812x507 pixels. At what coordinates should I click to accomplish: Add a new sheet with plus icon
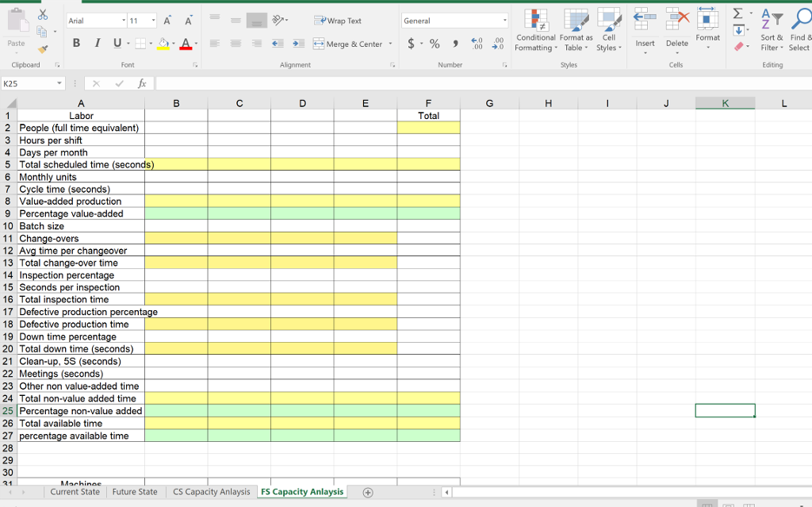tap(368, 493)
